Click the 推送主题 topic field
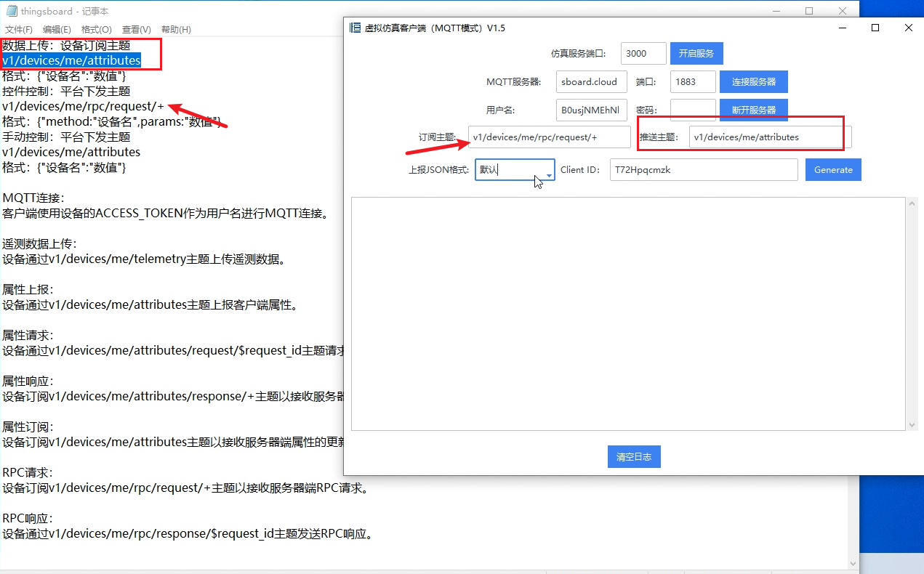 769,137
